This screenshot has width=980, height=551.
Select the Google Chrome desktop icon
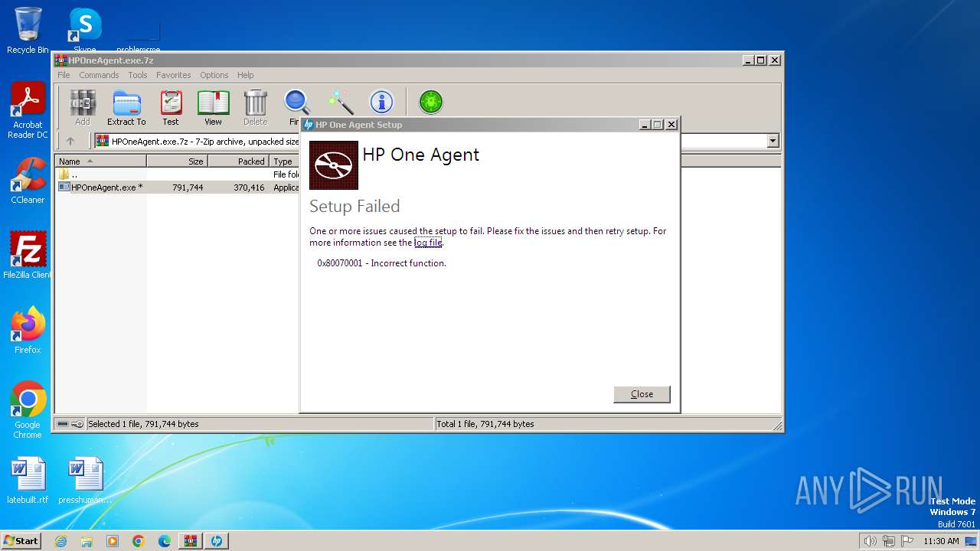coord(28,409)
